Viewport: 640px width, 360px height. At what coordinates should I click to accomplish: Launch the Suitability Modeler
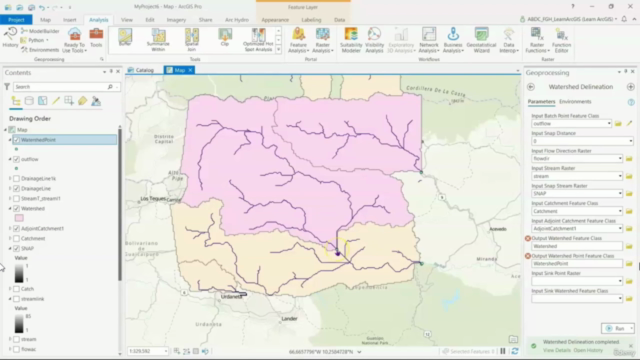pyautogui.click(x=351, y=40)
